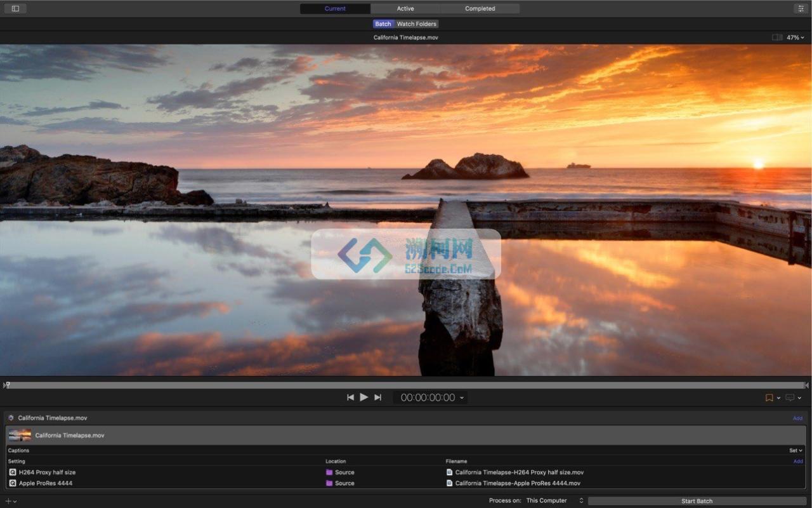Click the California Timelapse.mov preview title
The image size is (812, 508).
pos(406,37)
